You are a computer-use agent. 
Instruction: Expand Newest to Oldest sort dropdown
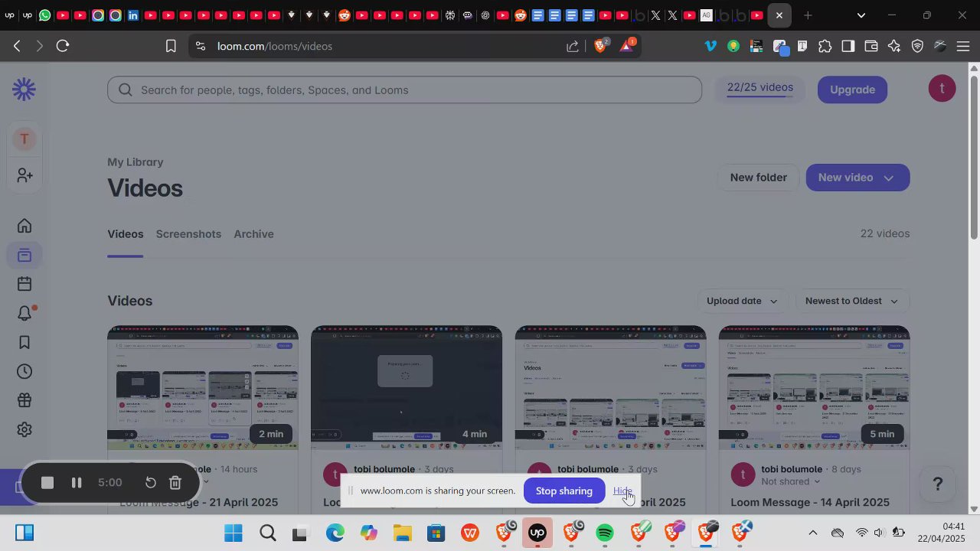852,301
